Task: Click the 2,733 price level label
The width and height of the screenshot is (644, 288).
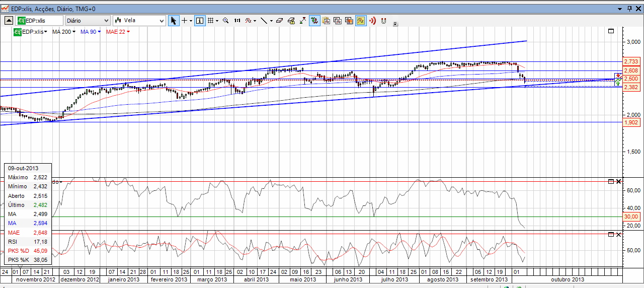Action: coord(631,61)
